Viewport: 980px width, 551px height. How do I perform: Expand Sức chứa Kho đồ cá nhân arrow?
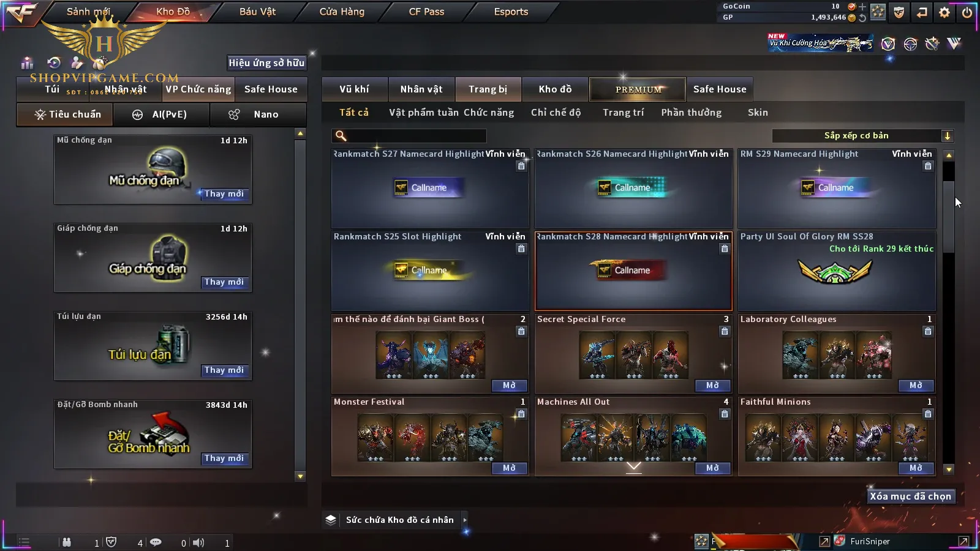pyautogui.click(x=465, y=520)
